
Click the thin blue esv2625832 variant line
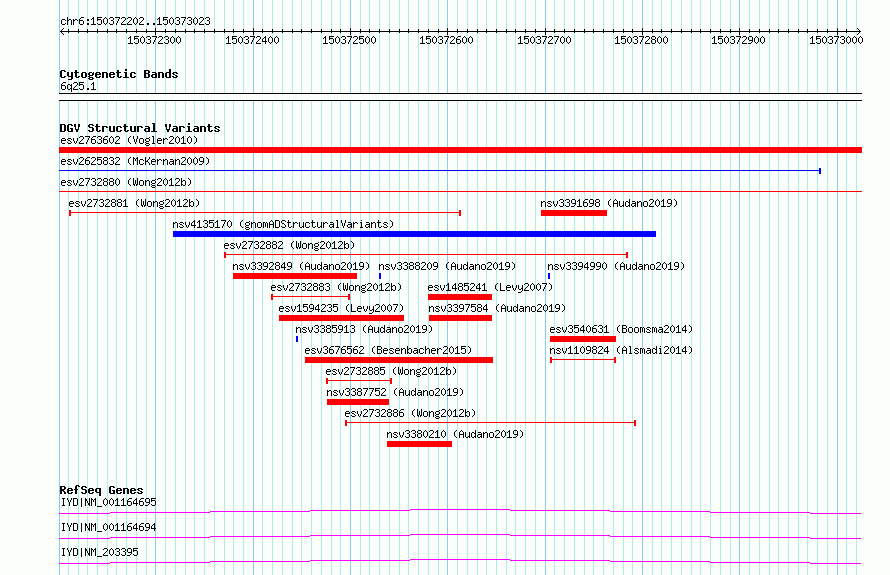click(x=440, y=171)
